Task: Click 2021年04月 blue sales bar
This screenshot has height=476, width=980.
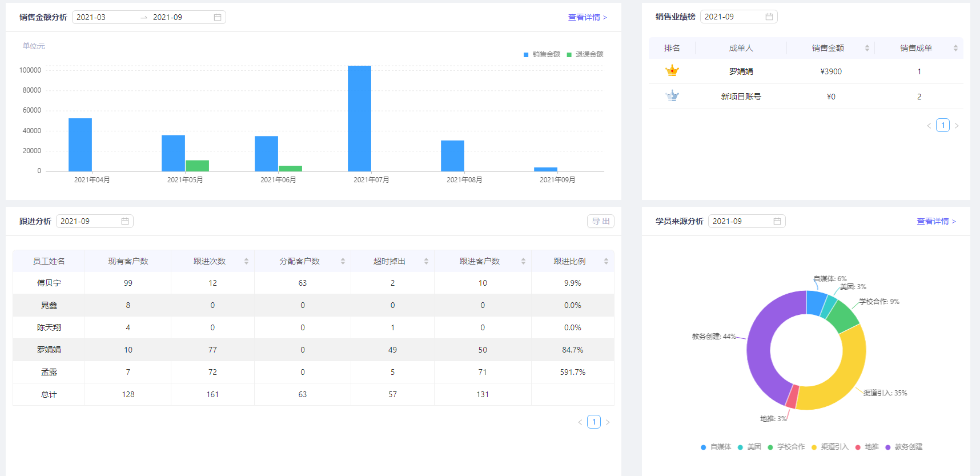Action: click(x=80, y=145)
